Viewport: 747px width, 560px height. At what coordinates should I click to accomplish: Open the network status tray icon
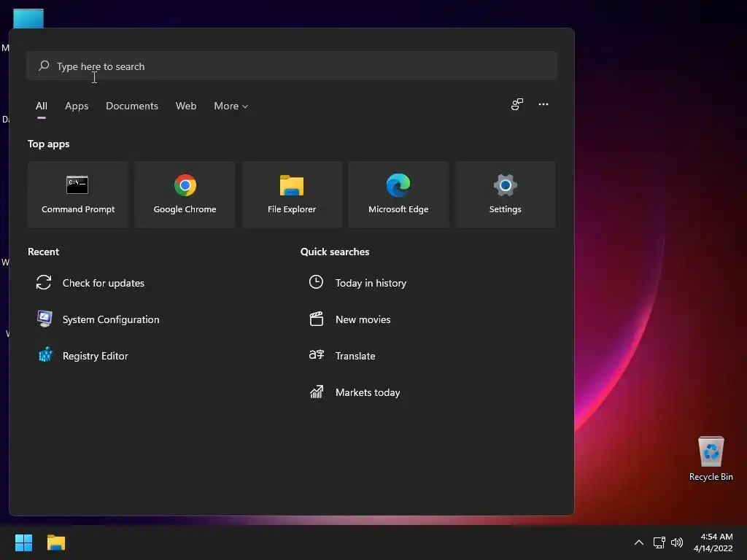(x=659, y=542)
